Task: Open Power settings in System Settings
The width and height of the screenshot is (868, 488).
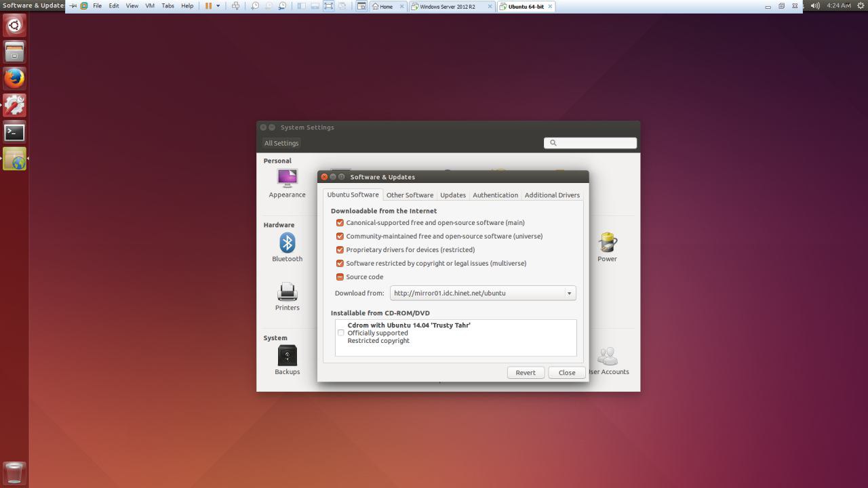Action: click(607, 247)
